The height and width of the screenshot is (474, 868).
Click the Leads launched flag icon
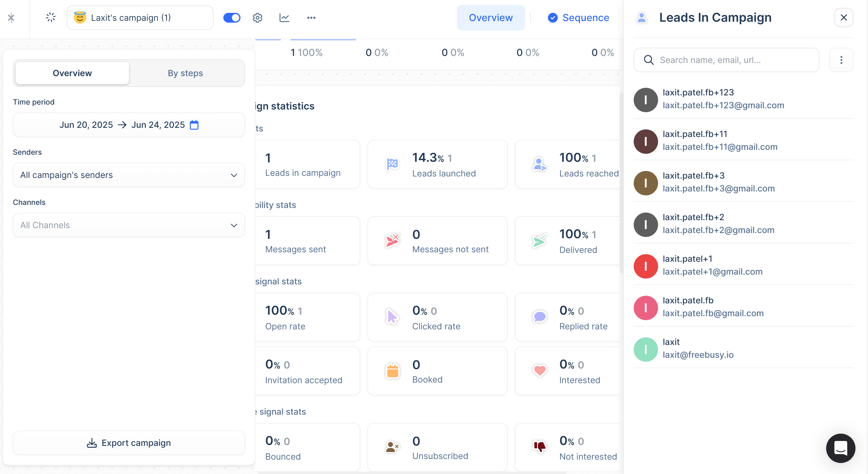tap(392, 165)
